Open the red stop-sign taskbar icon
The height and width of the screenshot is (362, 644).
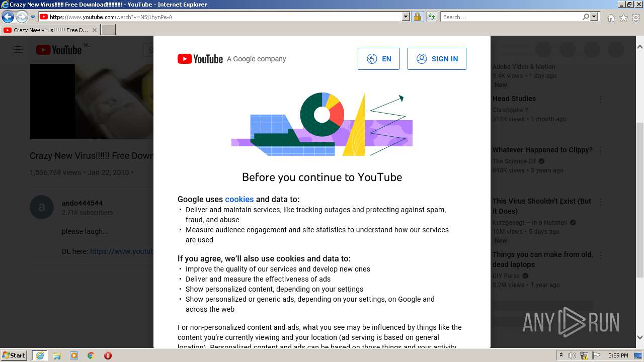(108, 355)
